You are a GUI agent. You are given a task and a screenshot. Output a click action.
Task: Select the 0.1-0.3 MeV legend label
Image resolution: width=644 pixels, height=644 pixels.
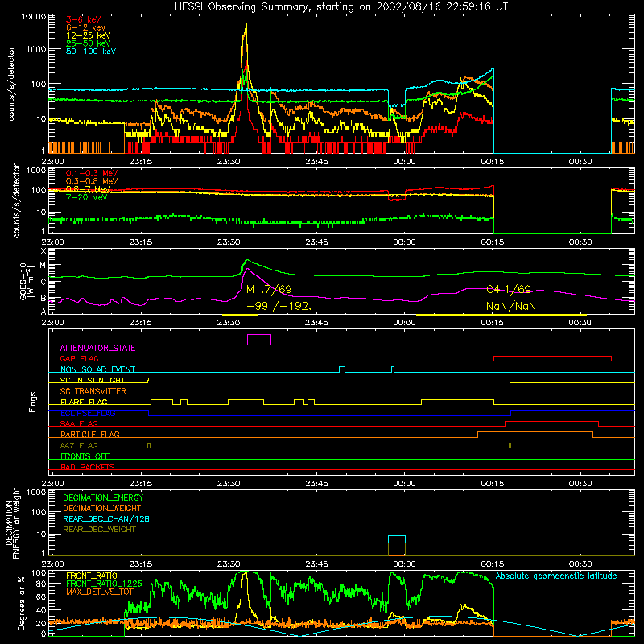click(x=92, y=173)
